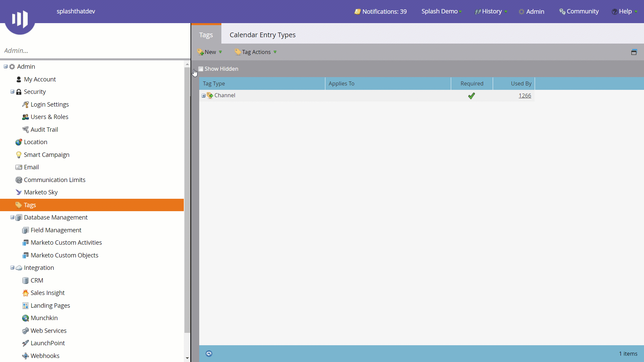The height and width of the screenshot is (362, 644).
Task: Click the New tag icon in the toolbar
Action: click(201, 52)
